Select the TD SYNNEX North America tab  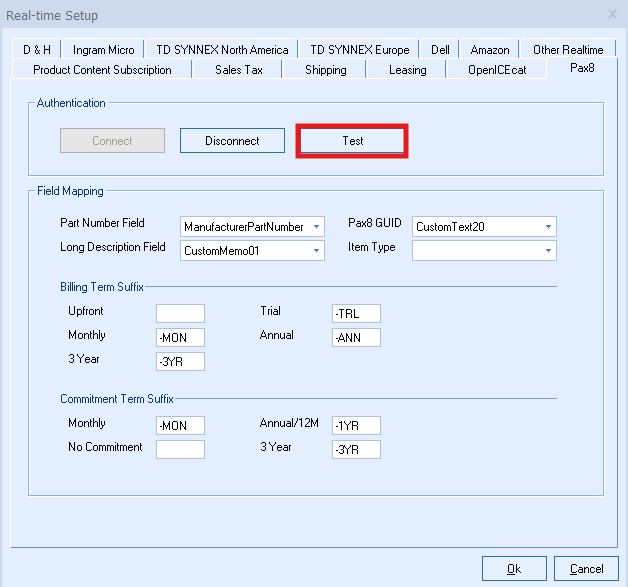[x=221, y=49]
